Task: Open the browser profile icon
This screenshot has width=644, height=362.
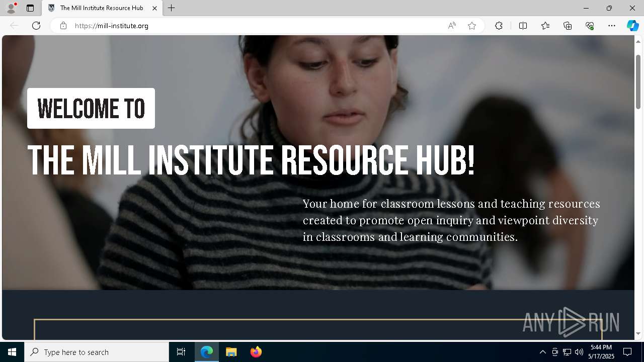Action: coord(11,8)
